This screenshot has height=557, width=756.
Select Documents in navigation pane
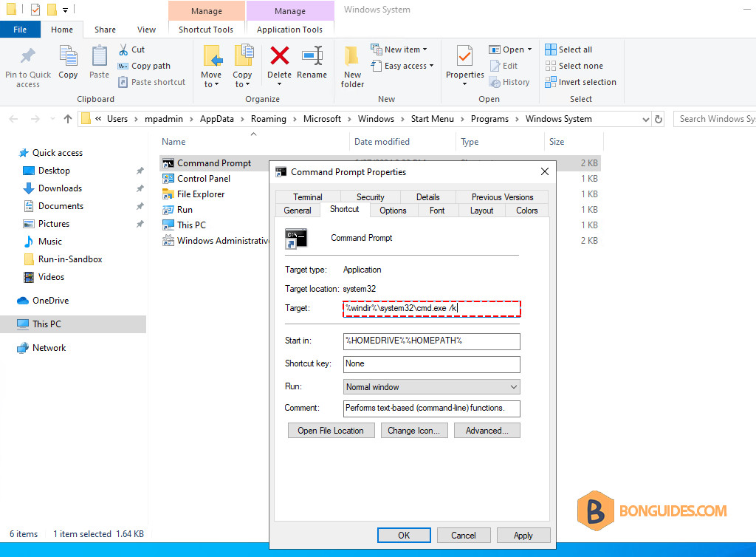point(61,206)
